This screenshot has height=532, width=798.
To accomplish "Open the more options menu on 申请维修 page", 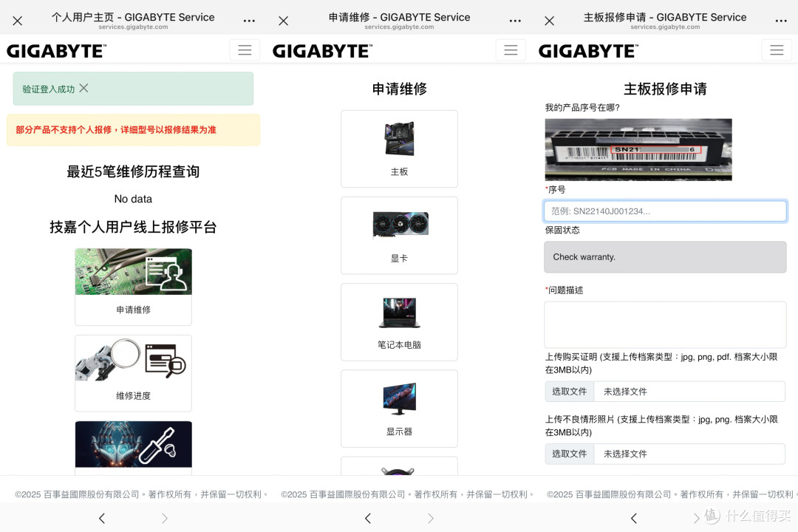I will 515,21.
